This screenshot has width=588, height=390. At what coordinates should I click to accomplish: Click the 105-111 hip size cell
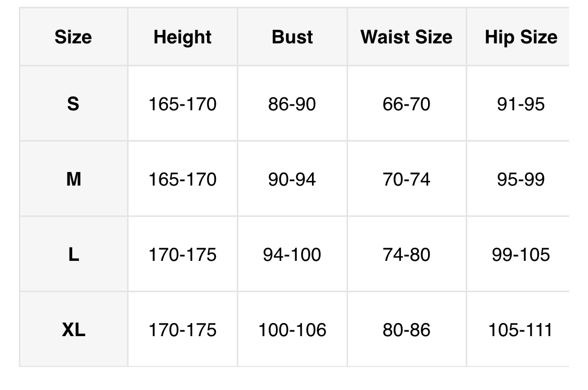(x=521, y=330)
